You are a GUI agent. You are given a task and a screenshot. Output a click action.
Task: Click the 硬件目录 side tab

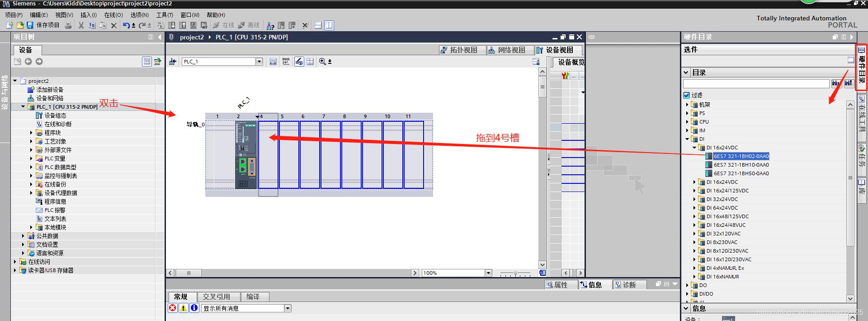tap(861, 67)
